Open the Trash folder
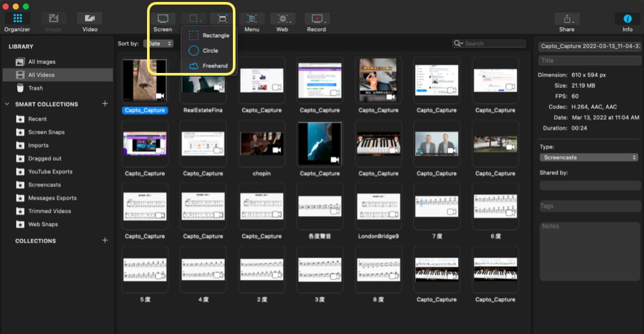Viewport: 644px width, 334px height. coord(35,88)
